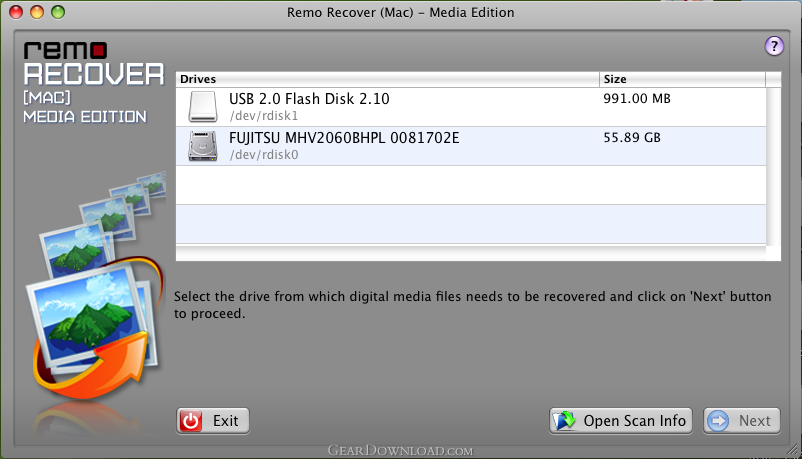
Task: Click the red power icon on Exit
Action: pos(191,421)
